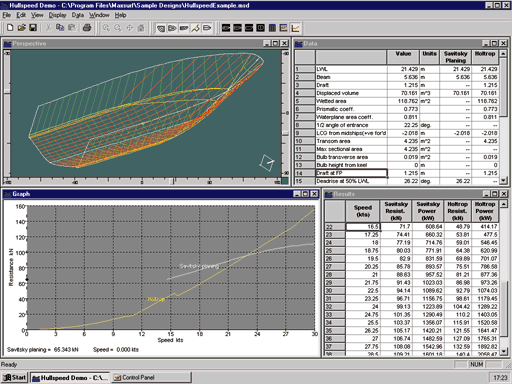This screenshot has width=512, height=384.
Task: Click the Home view icon
Action: pos(141,28)
